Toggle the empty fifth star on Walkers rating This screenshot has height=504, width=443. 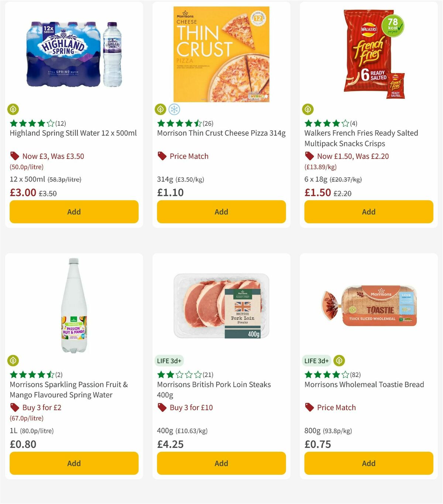346,123
